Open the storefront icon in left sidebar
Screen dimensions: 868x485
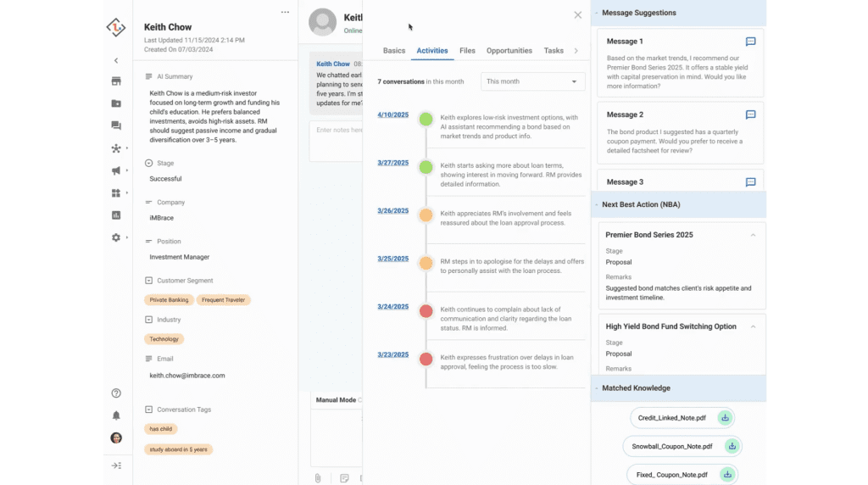point(116,81)
